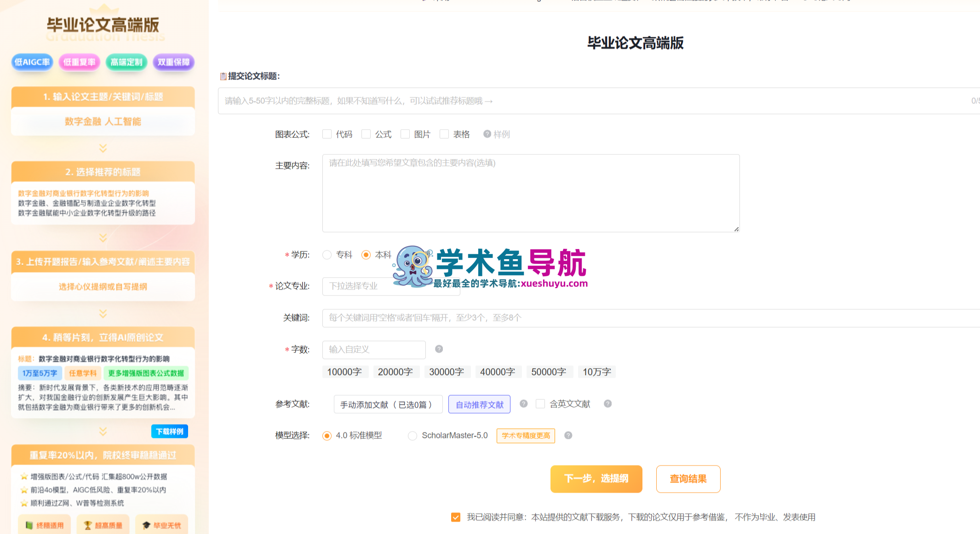点击「下载样例」链接
Screen dimensions: 980x534
click(169, 431)
